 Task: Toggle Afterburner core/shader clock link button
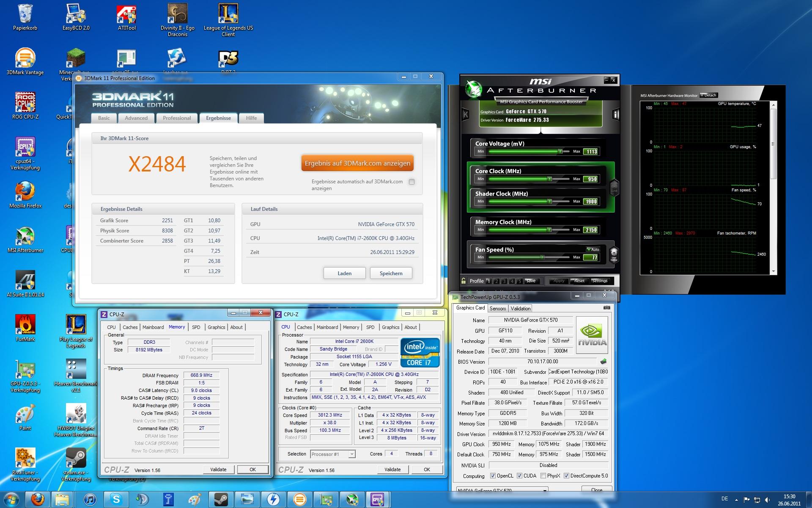[614, 187]
